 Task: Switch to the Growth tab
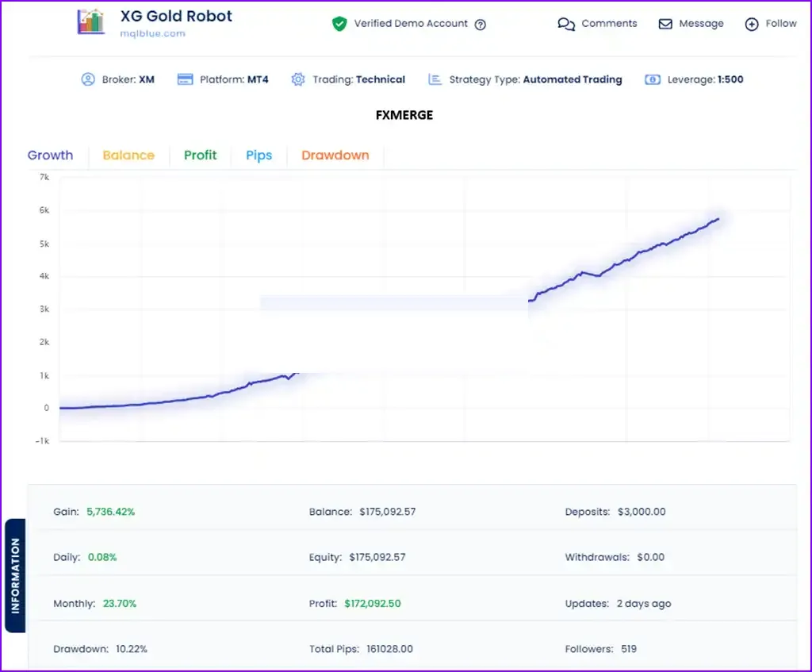50,155
